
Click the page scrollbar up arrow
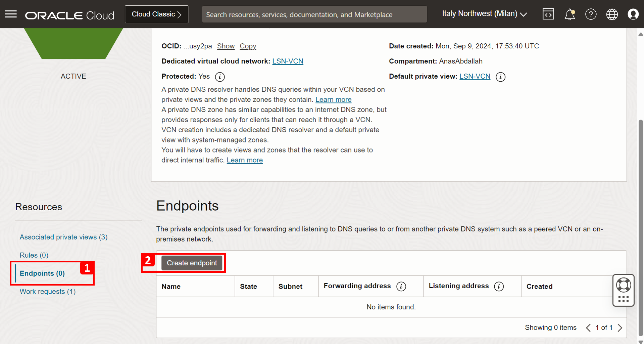[641, 34]
